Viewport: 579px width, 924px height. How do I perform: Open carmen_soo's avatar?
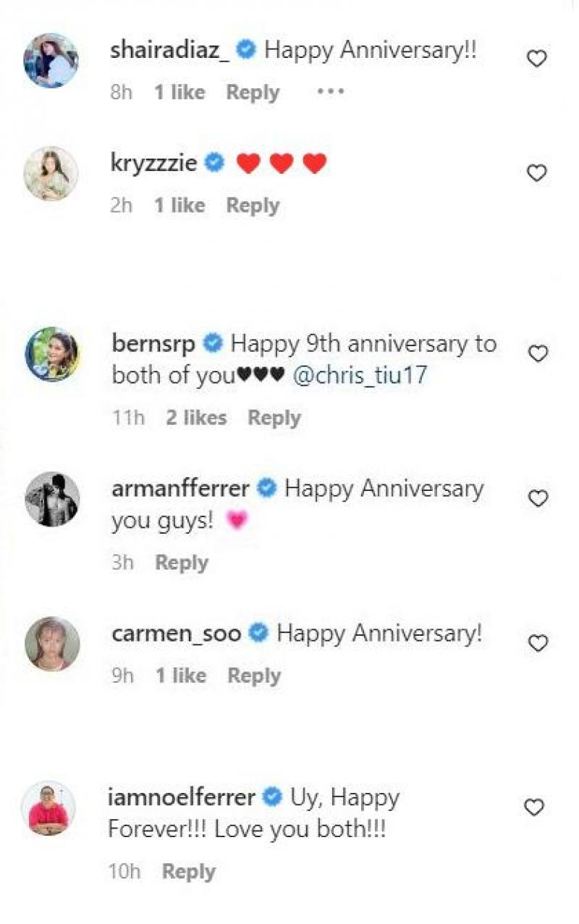pyautogui.click(x=52, y=644)
